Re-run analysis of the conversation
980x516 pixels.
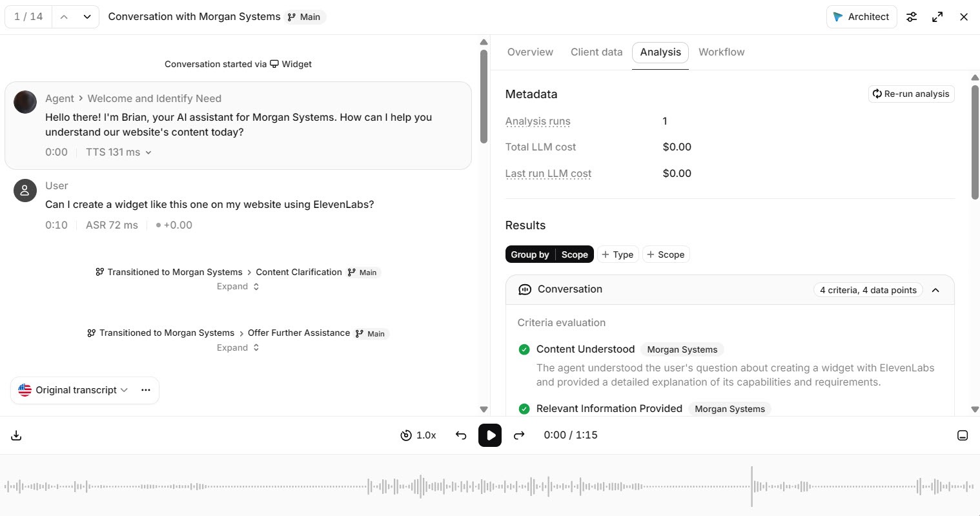[x=911, y=94]
